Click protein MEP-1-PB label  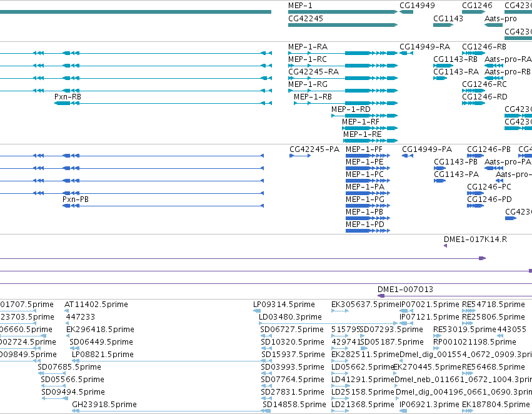[x=364, y=213]
